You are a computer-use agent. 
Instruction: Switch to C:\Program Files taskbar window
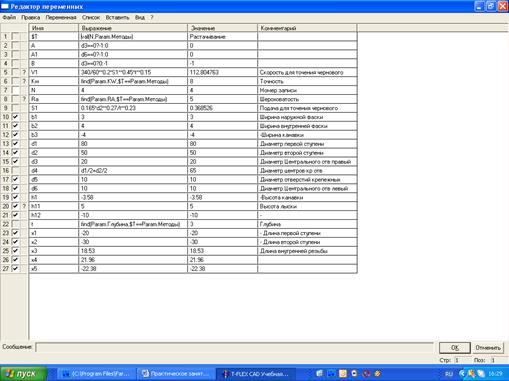98,374
